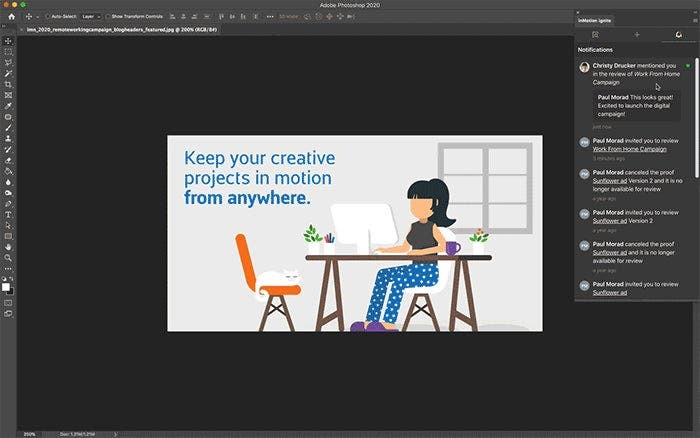This screenshot has height=438, width=700.
Task: Click the Home icon in options bar
Action: click(9, 17)
